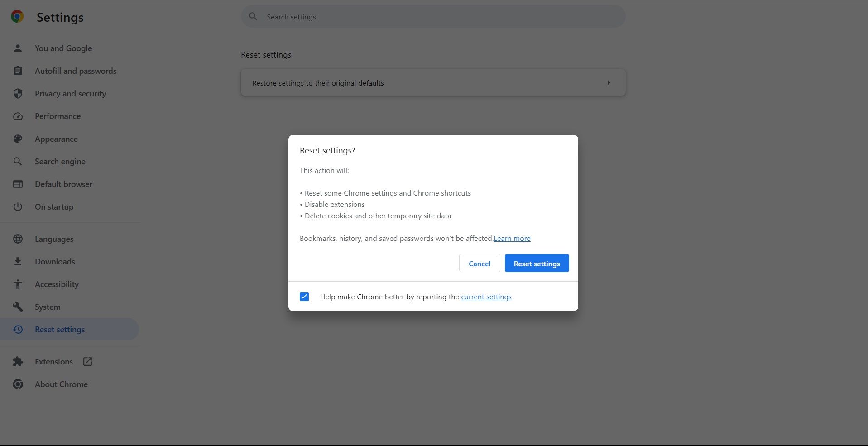Click the Languages globe icon

18,239
